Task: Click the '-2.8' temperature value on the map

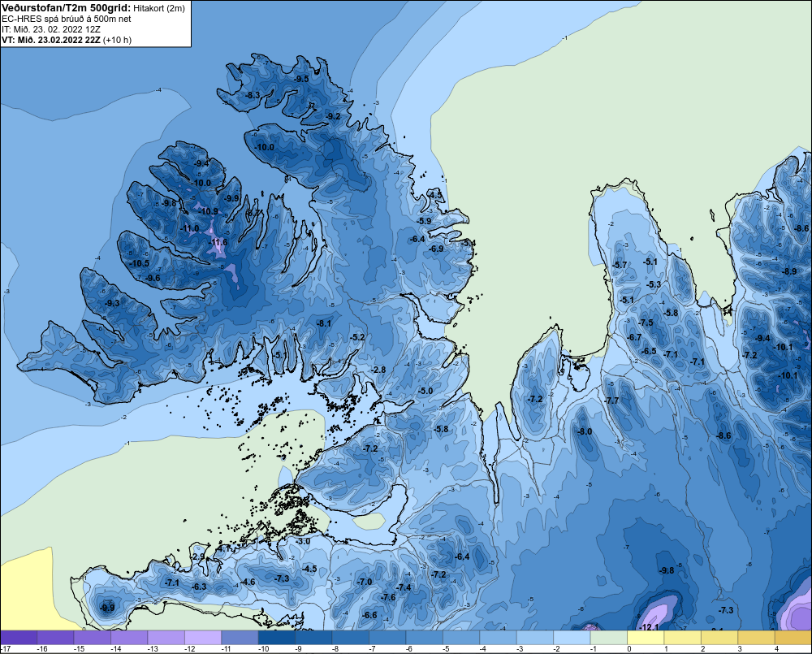Action: [379, 370]
